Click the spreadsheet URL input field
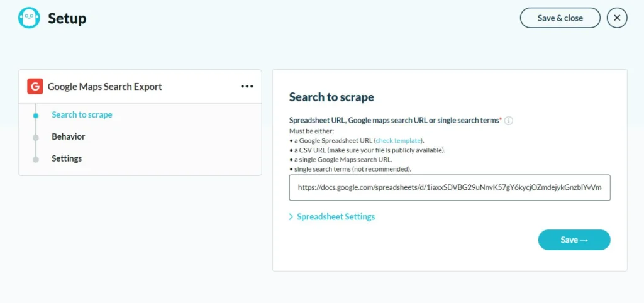The image size is (644, 303). [450, 187]
